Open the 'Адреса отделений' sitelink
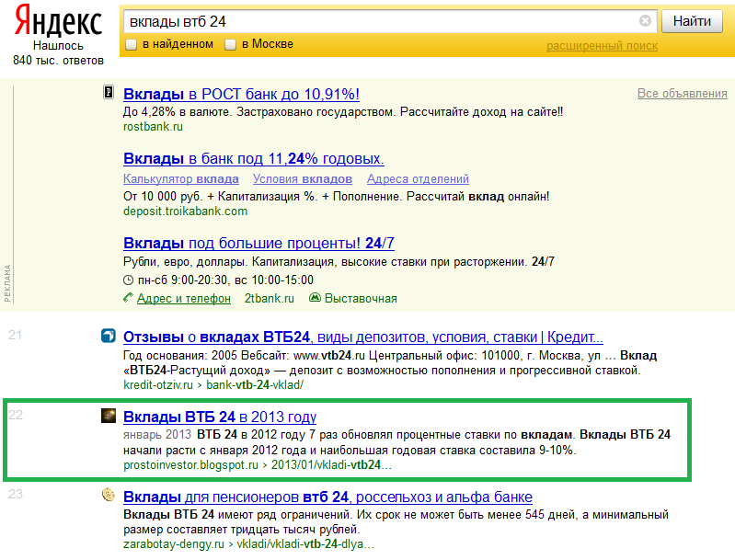This screenshot has height=560, width=735. (x=418, y=179)
